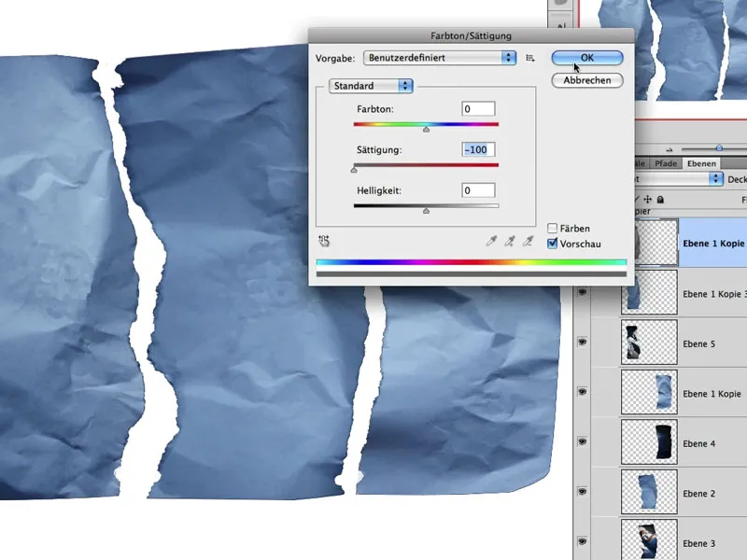Click the Ebene 1 Kopie 3 layer thumbnail

[x=649, y=292]
